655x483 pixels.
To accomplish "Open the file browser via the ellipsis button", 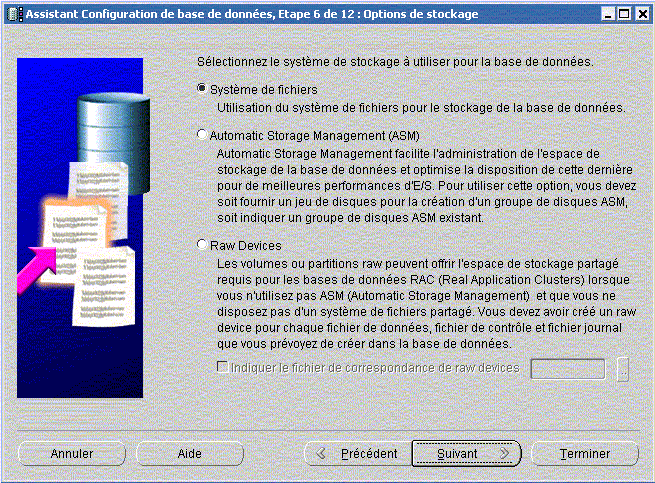I will coord(623,369).
